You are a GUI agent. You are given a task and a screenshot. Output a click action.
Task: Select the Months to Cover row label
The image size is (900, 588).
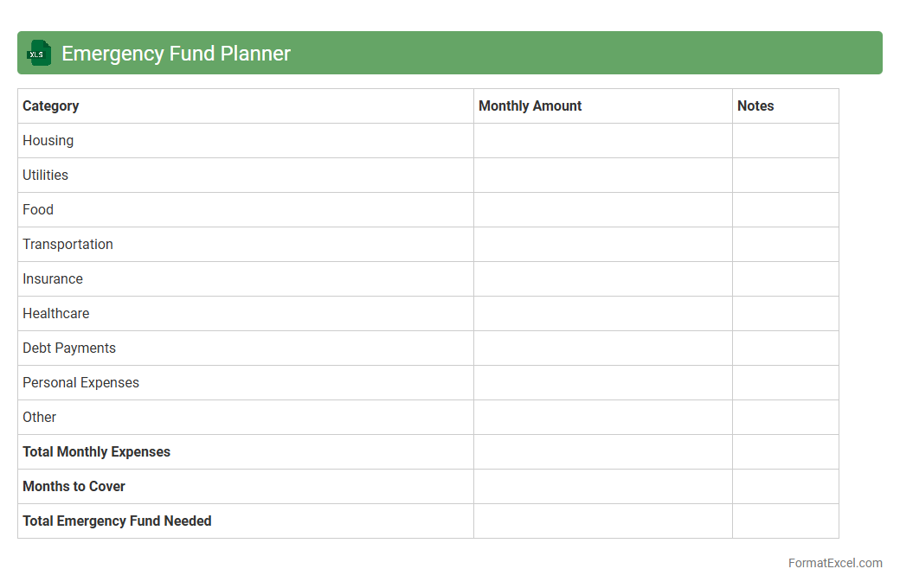tap(74, 487)
